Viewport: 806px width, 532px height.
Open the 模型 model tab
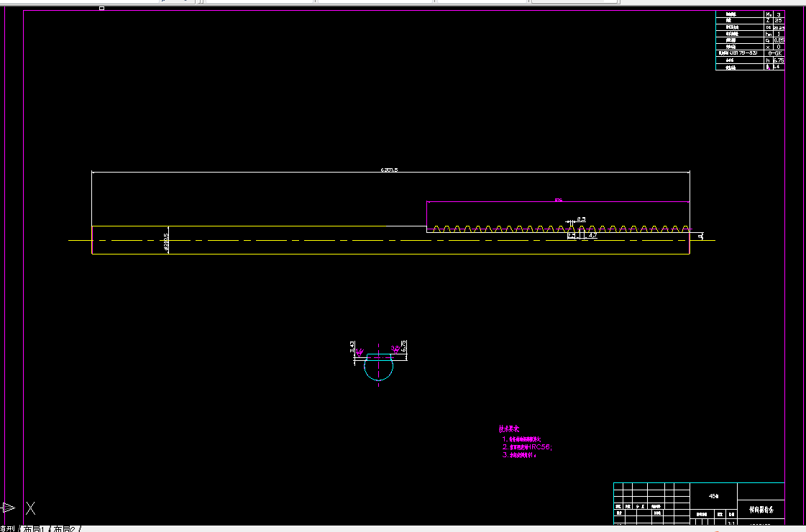point(7,528)
